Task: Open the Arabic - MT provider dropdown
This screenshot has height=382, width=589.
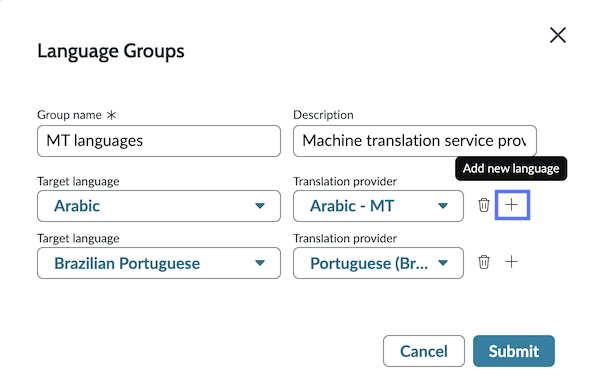Action: tap(378, 206)
